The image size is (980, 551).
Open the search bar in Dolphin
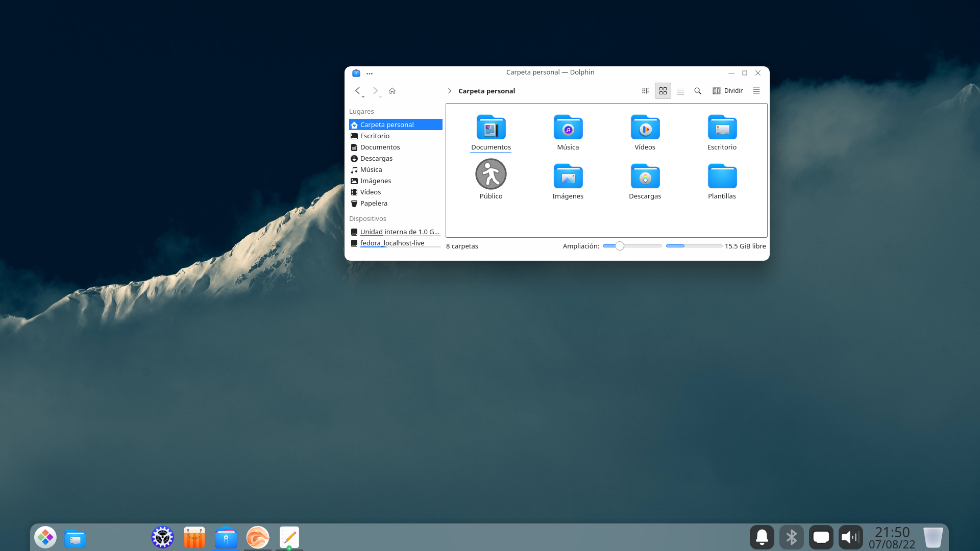(698, 91)
